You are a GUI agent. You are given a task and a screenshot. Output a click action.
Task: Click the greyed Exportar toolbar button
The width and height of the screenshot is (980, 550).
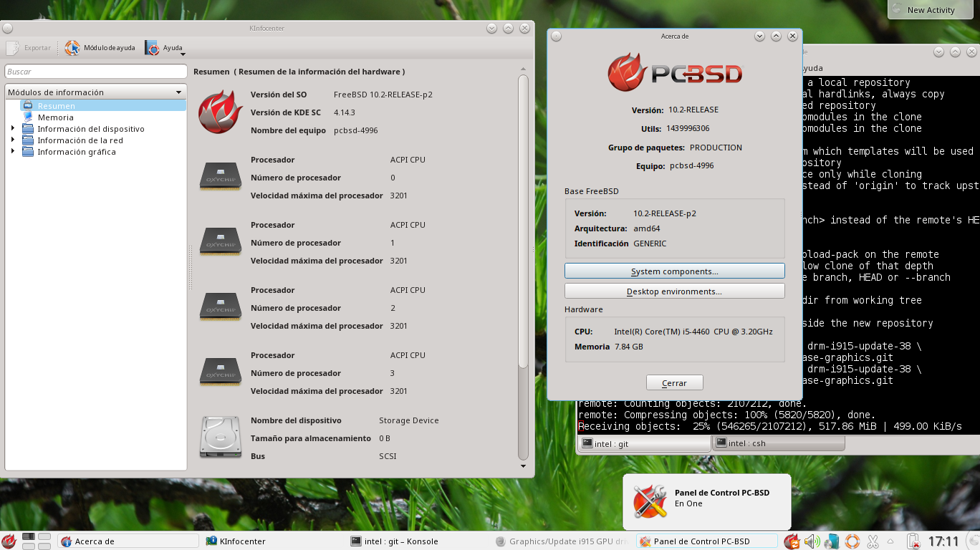[29, 48]
